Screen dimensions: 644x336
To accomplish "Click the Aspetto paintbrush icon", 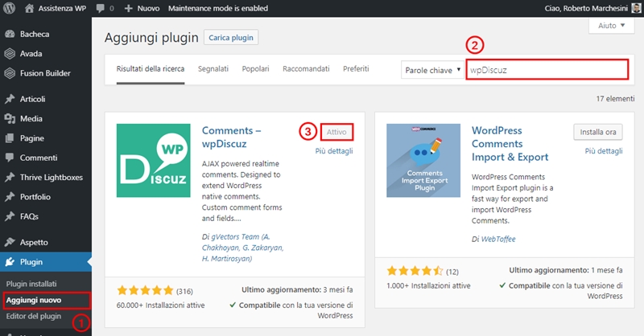I will tap(10, 242).
